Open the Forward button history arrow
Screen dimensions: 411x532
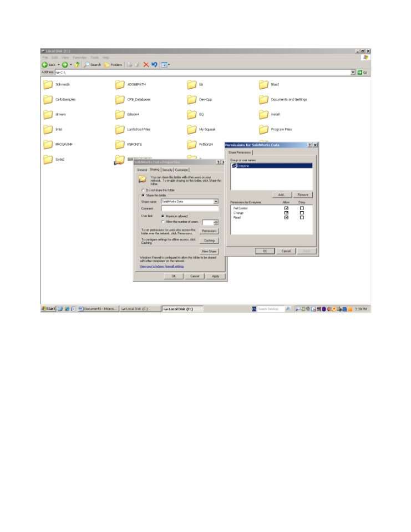coord(70,64)
